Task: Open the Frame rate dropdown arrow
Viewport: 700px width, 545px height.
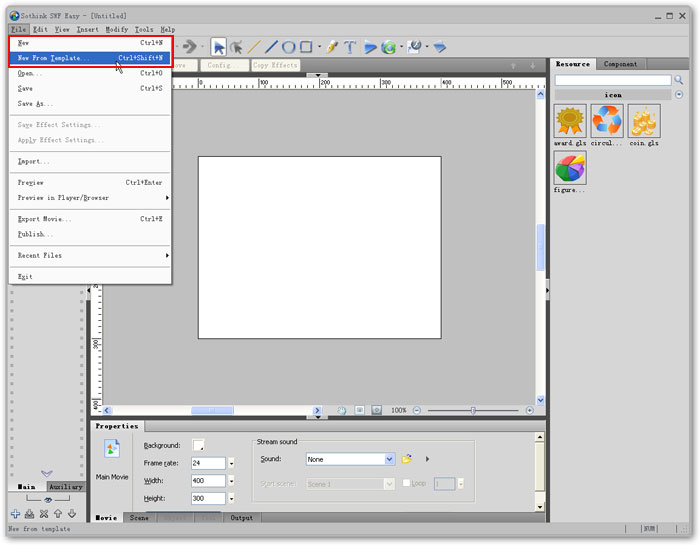Action: 231,463
